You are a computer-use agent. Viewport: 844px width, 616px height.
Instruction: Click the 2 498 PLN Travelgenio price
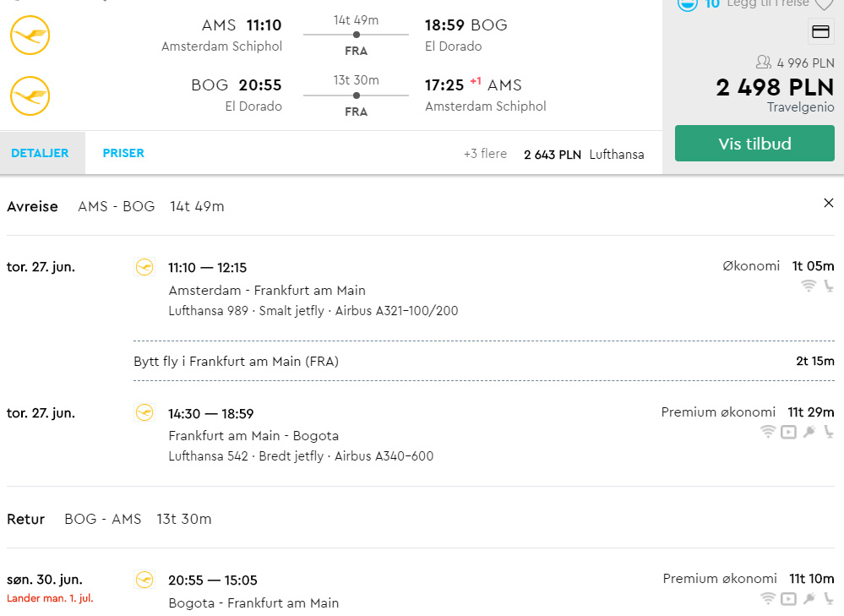[775, 88]
